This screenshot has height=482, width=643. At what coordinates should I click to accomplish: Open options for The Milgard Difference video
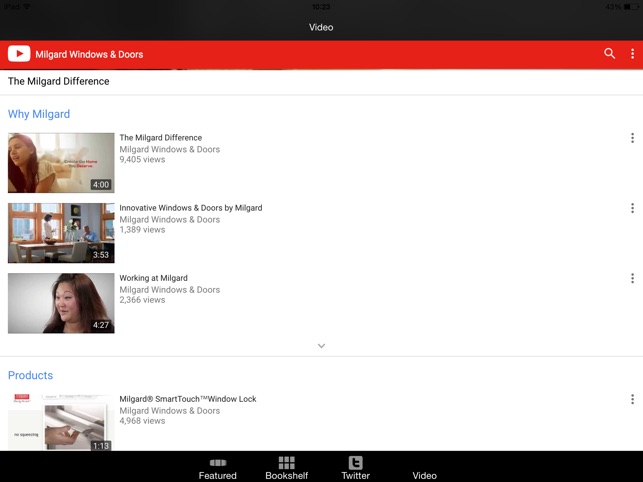pos(632,138)
